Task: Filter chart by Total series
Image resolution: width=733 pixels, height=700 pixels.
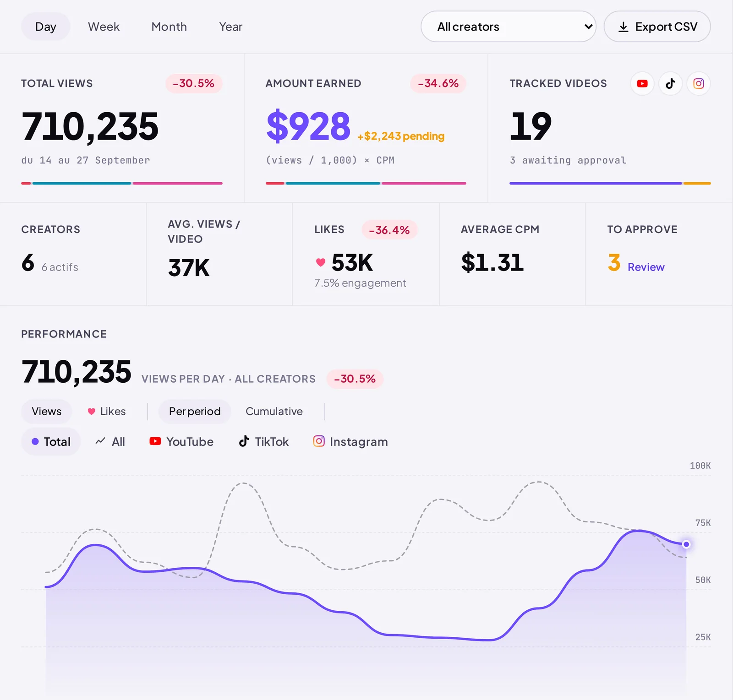Action: [51, 441]
